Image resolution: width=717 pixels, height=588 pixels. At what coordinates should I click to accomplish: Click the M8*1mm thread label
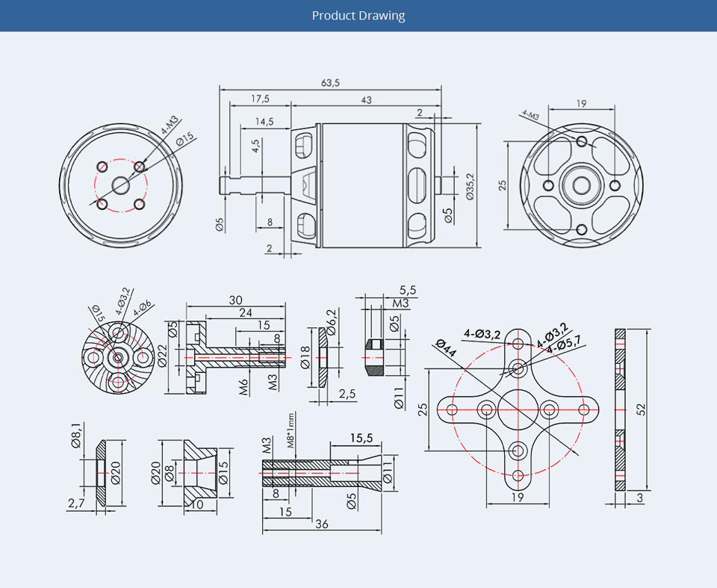click(x=291, y=430)
